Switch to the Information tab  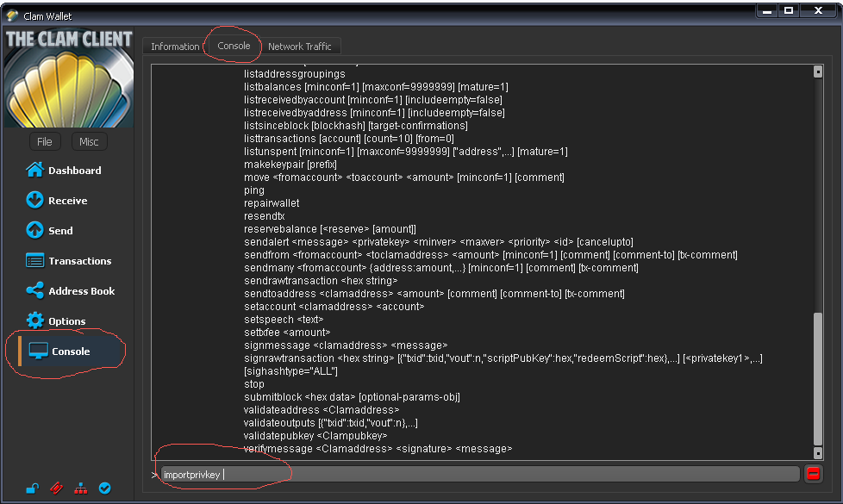175,47
